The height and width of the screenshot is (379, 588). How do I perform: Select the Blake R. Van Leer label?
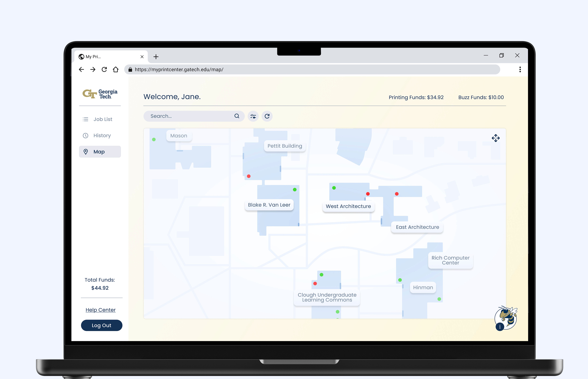[269, 205]
